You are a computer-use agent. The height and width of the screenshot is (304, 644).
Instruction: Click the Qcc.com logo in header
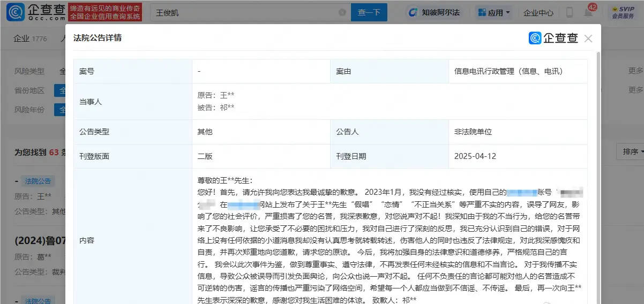36,12
